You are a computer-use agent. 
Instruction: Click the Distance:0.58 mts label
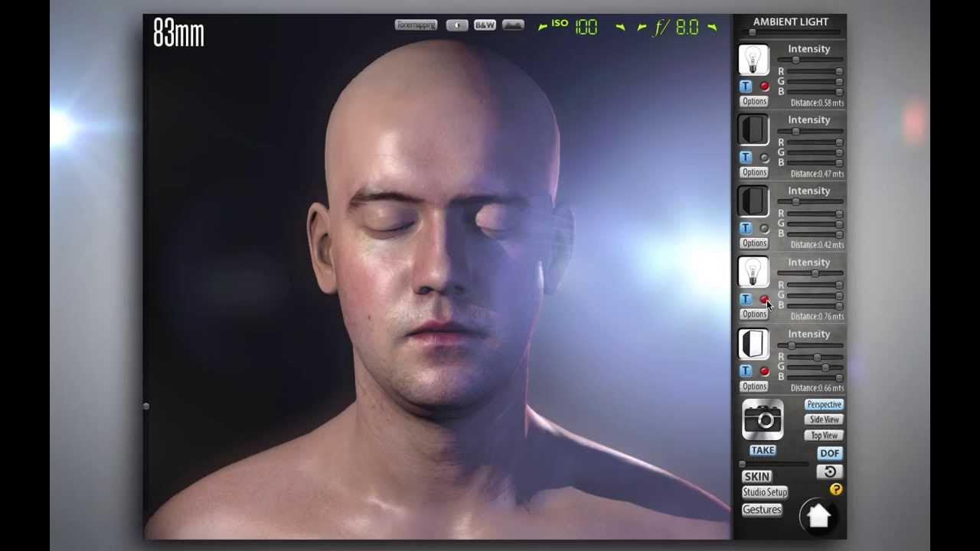pos(817,103)
